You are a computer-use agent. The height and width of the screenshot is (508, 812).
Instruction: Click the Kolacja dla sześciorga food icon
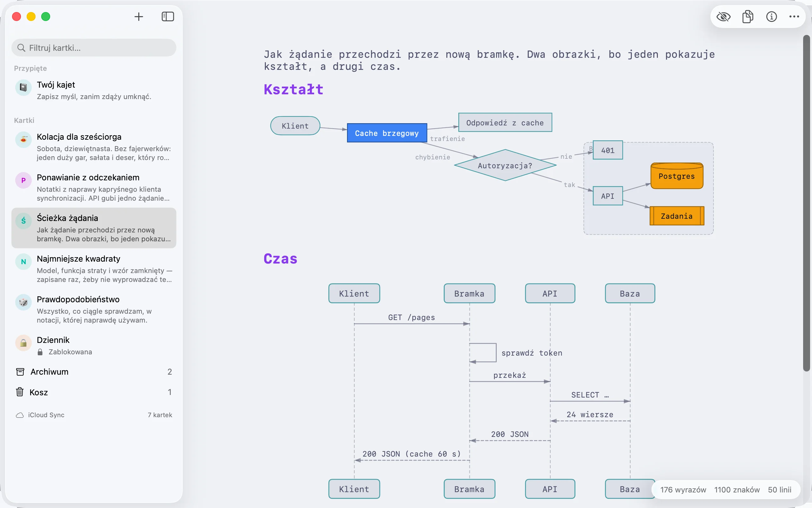click(23, 140)
